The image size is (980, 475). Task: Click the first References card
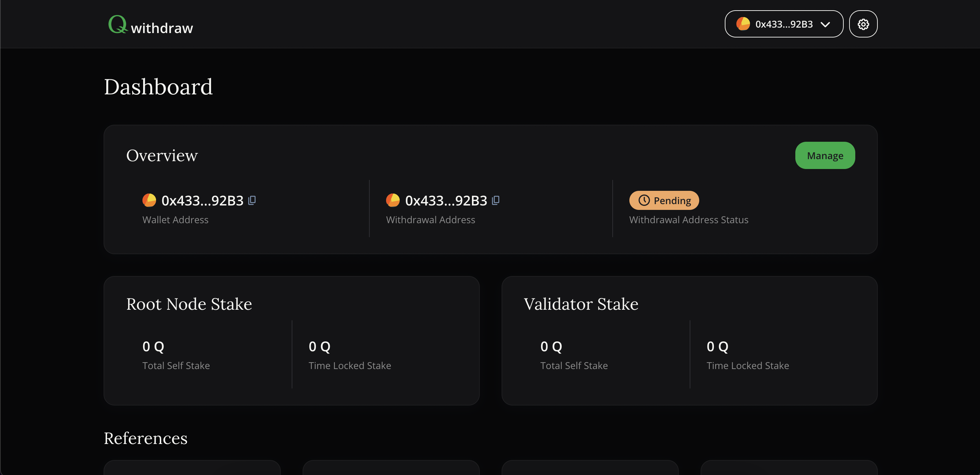pyautogui.click(x=192, y=468)
